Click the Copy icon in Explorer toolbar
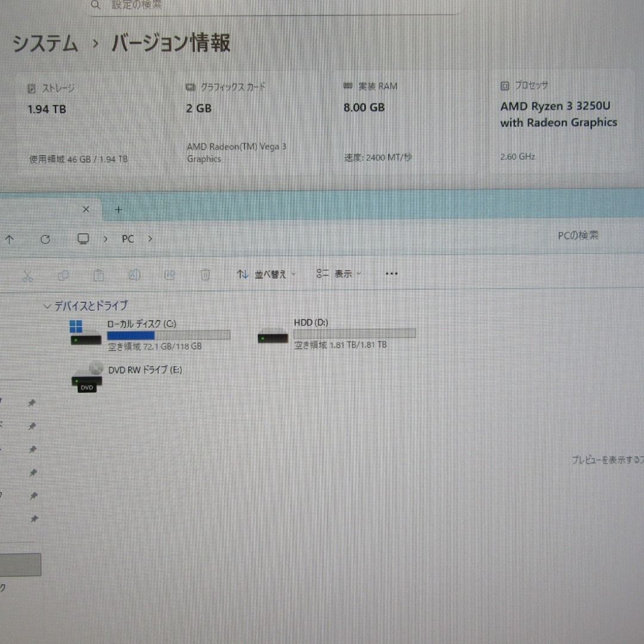The height and width of the screenshot is (644, 644). point(63,274)
